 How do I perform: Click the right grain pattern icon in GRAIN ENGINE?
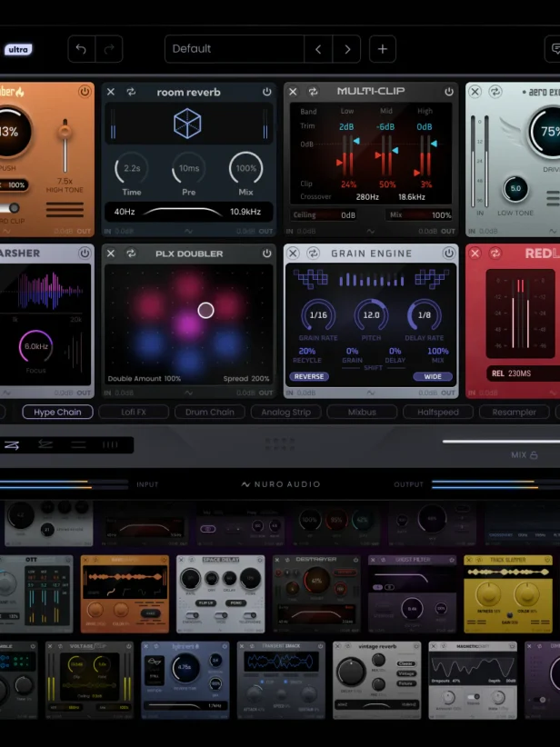point(431,279)
